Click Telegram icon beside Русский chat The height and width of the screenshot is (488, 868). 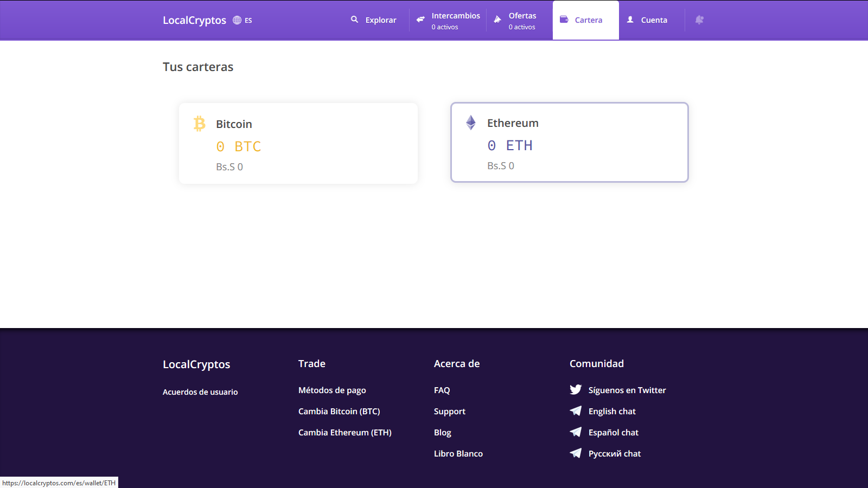[576, 453]
